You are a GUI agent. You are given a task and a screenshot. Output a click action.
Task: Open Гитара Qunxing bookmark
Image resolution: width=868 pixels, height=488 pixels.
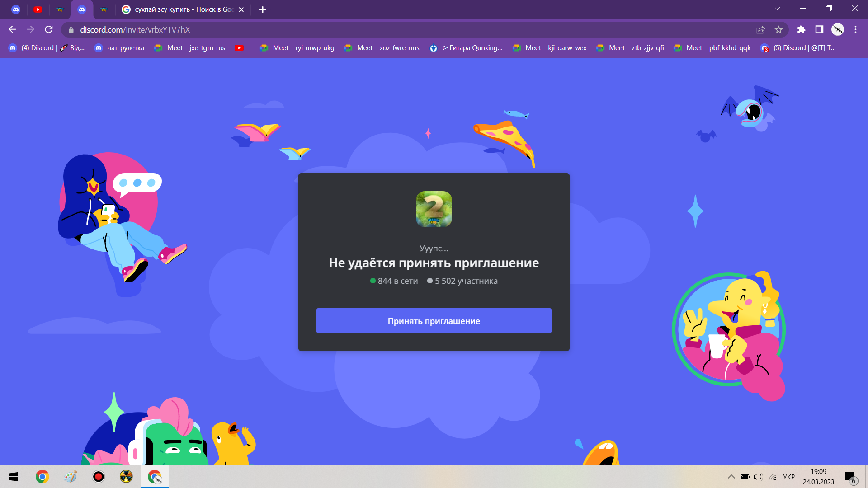coord(466,48)
